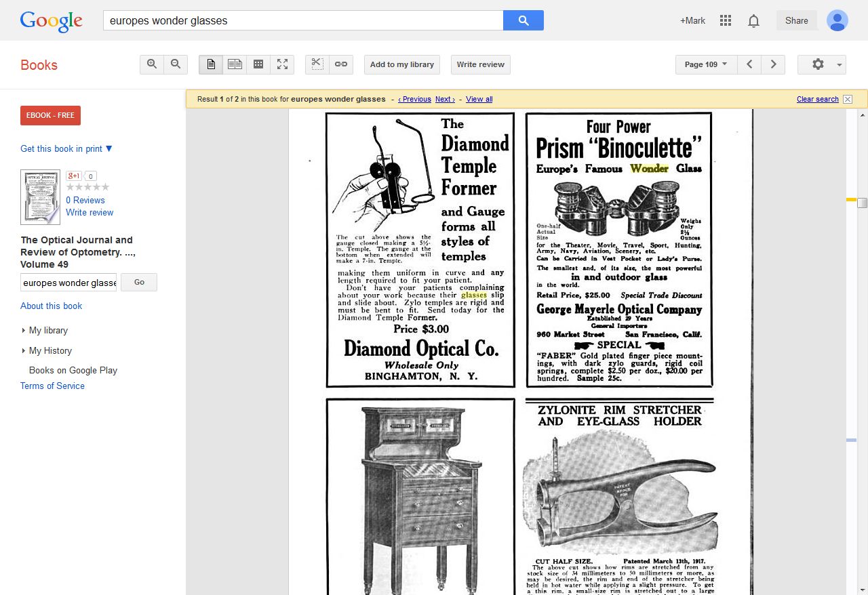Rate the book with the star rating
Viewport: 868px width, 595px height.
(x=87, y=188)
